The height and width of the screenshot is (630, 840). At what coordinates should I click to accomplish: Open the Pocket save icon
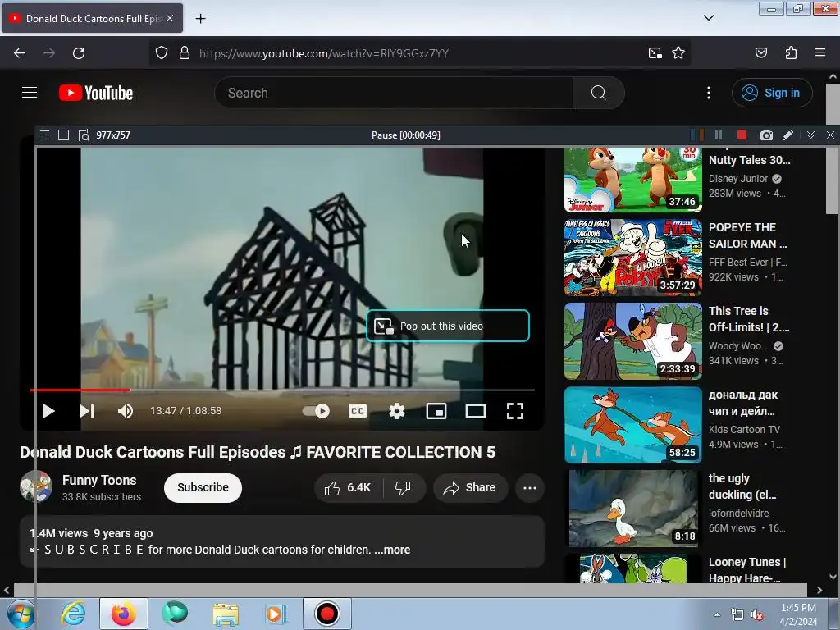(x=761, y=53)
